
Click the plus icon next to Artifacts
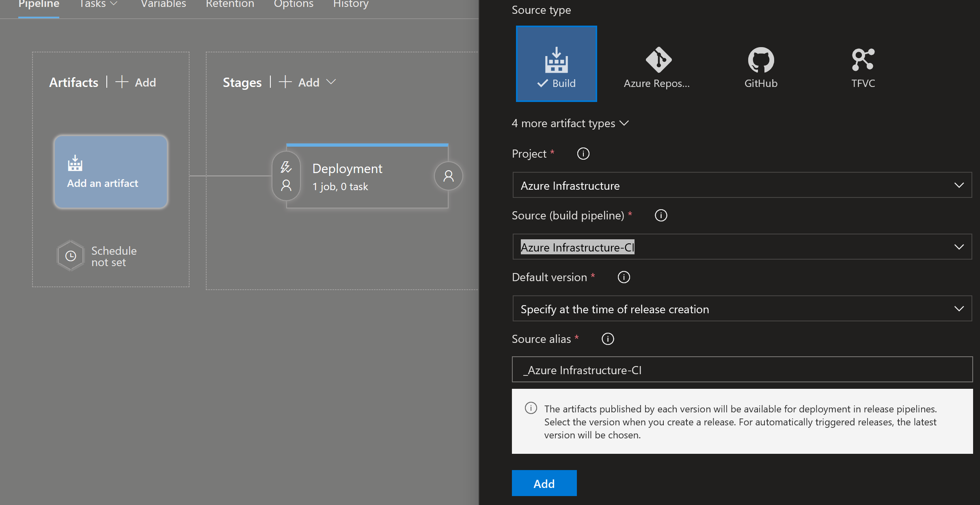click(x=122, y=82)
